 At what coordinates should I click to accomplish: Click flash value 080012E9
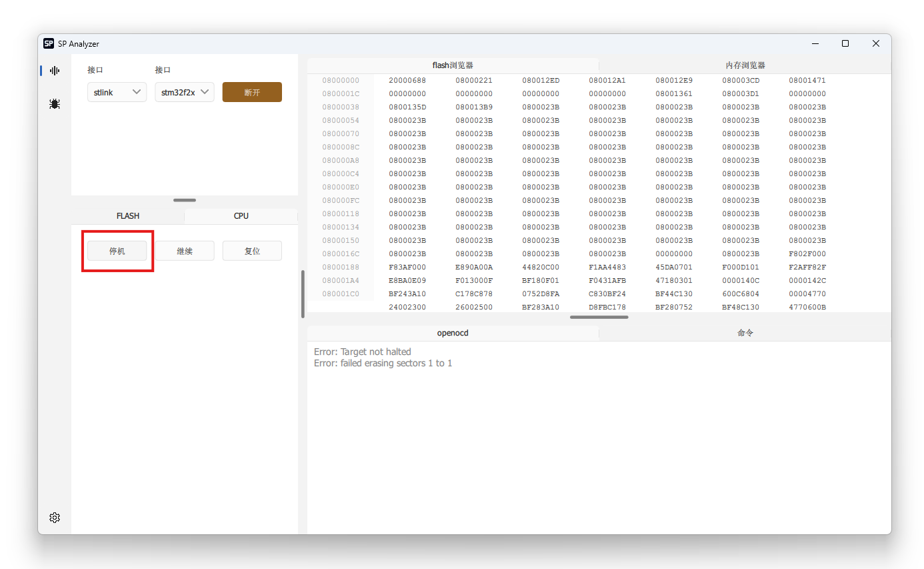674,80
